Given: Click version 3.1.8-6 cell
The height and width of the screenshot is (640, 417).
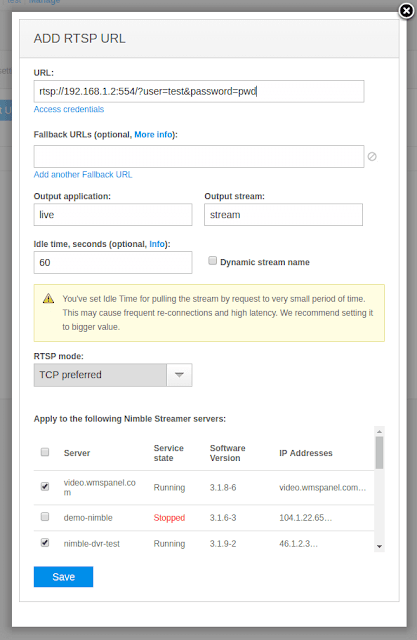Looking at the screenshot, I should [x=223, y=487].
